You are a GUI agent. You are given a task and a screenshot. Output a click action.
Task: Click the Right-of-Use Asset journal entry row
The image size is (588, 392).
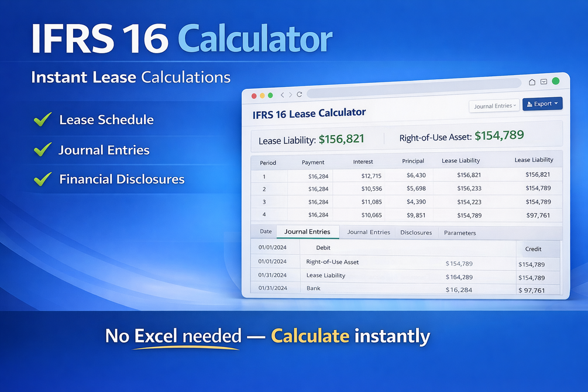tap(405, 263)
